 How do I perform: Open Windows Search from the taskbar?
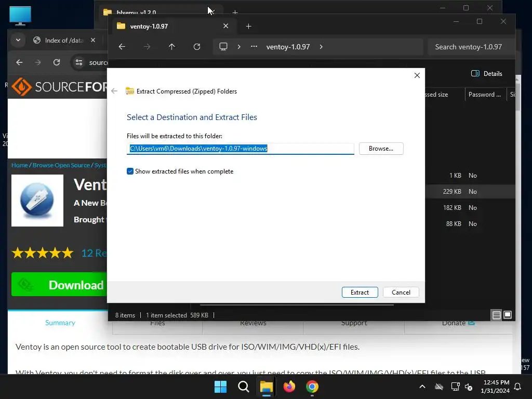(243, 387)
